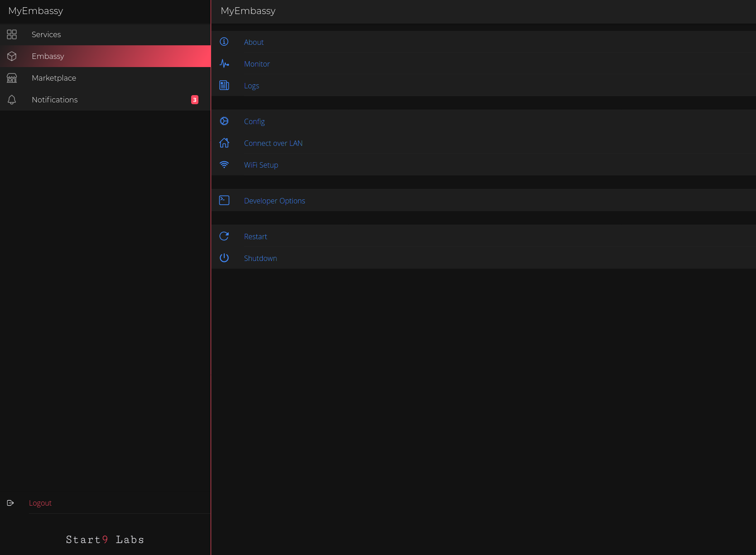Open Notifications in the sidebar
The height and width of the screenshot is (555, 756).
point(55,100)
